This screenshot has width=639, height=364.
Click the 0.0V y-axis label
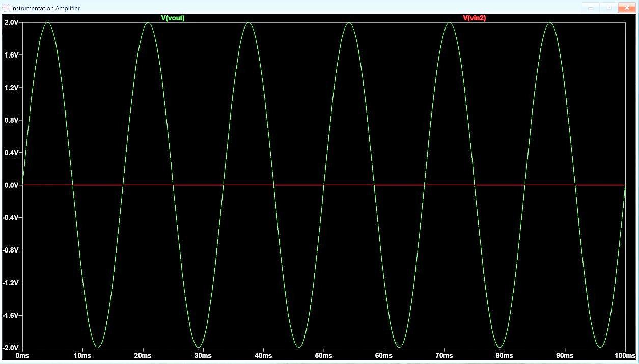point(11,185)
